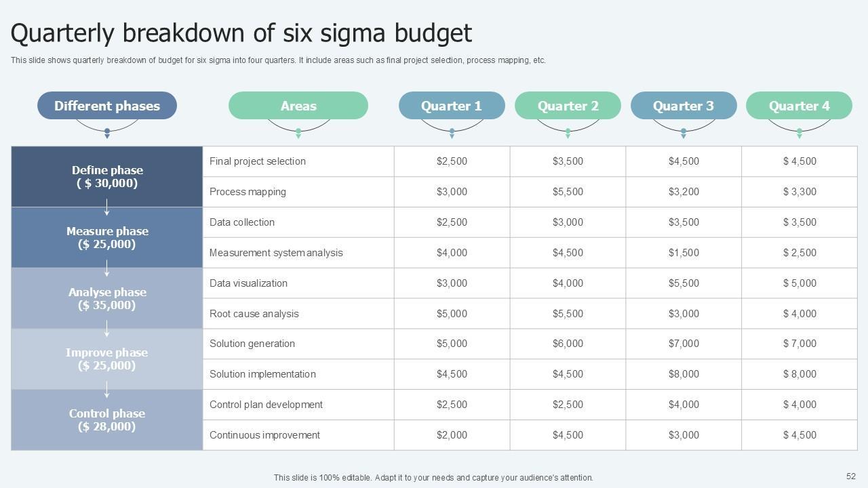Select the Quarter 4 column header
The image size is (868, 488).
coord(799,106)
